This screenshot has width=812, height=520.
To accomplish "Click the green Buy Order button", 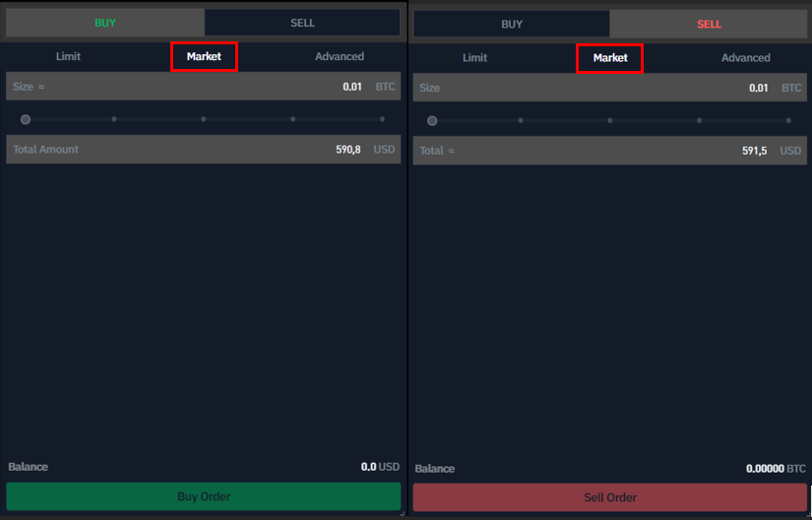I will pyautogui.click(x=203, y=496).
